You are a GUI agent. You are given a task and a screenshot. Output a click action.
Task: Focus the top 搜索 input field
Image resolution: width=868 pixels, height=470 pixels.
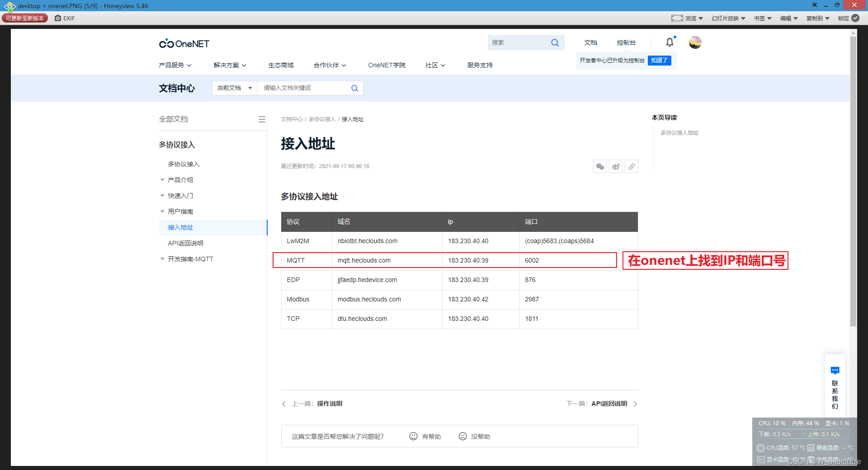519,42
